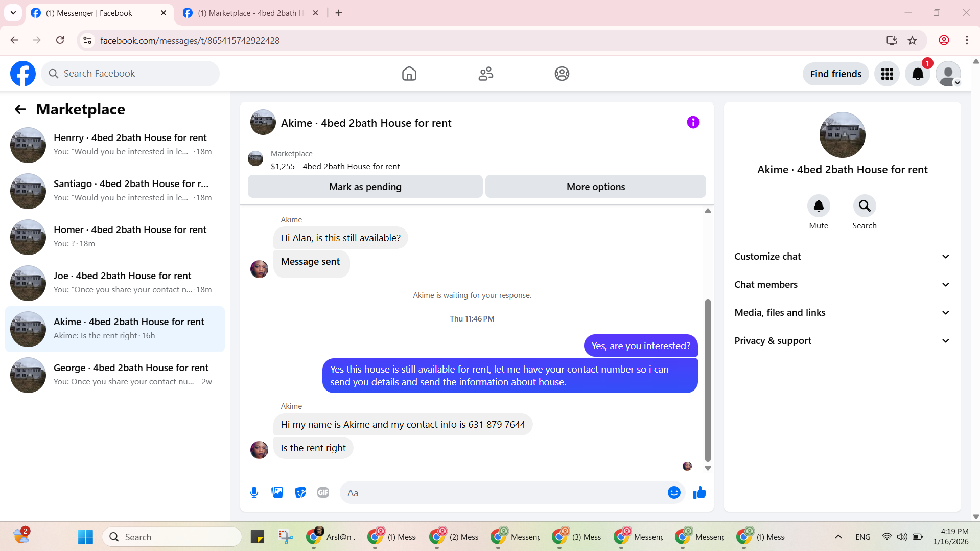Click the 'Is the rent right' message
This screenshot has width=980, height=551.
tap(313, 448)
